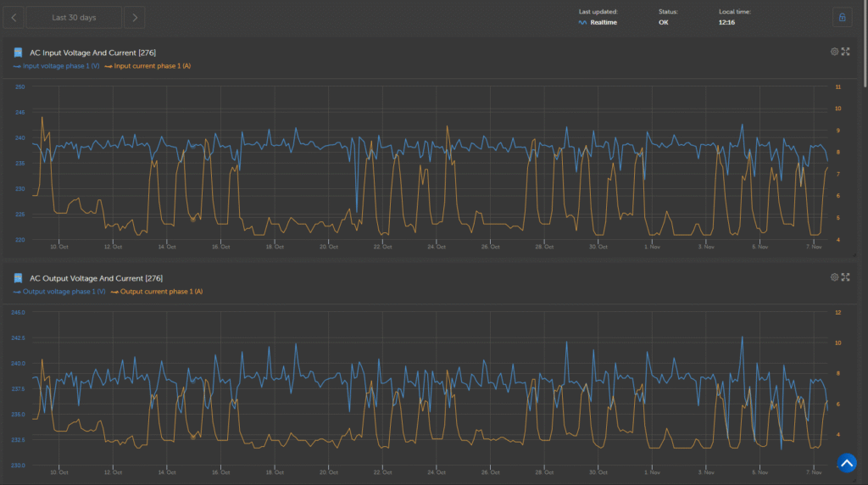Open AC Input chart settings gear
Viewport: 868px width, 485px height.
[834, 52]
